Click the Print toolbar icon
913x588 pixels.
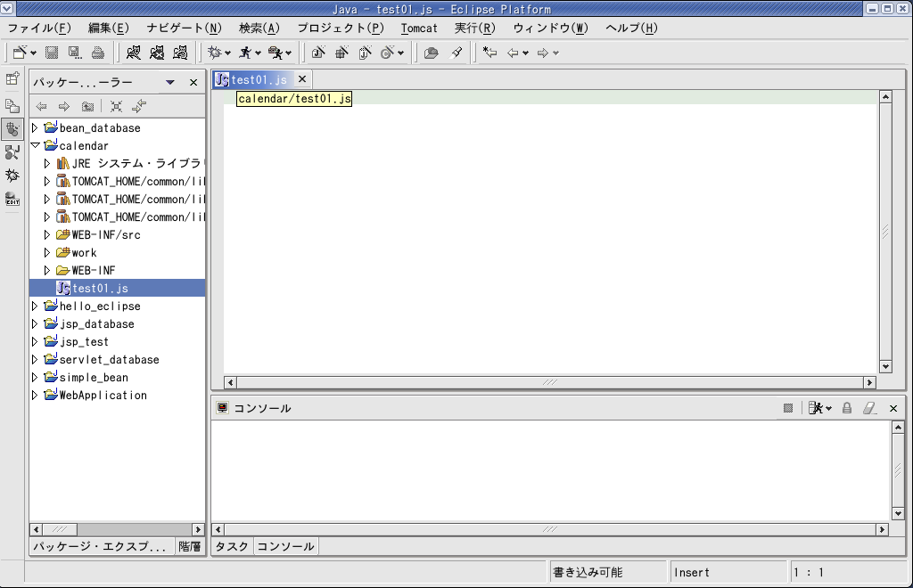coord(98,53)
